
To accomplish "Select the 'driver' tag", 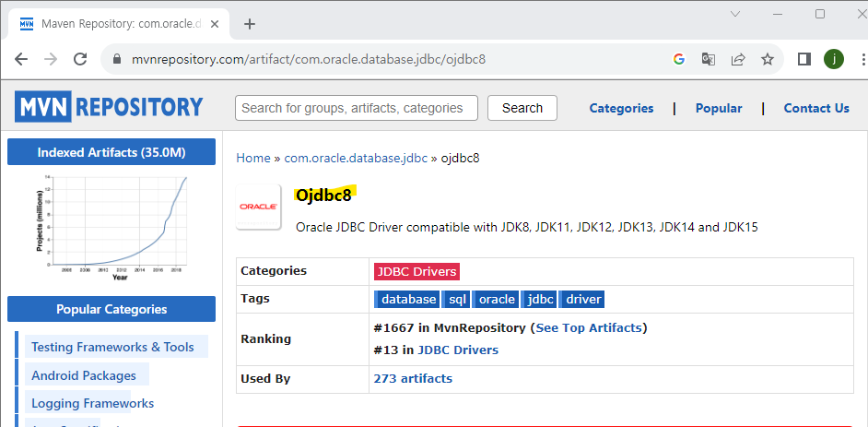I will 581,299.
